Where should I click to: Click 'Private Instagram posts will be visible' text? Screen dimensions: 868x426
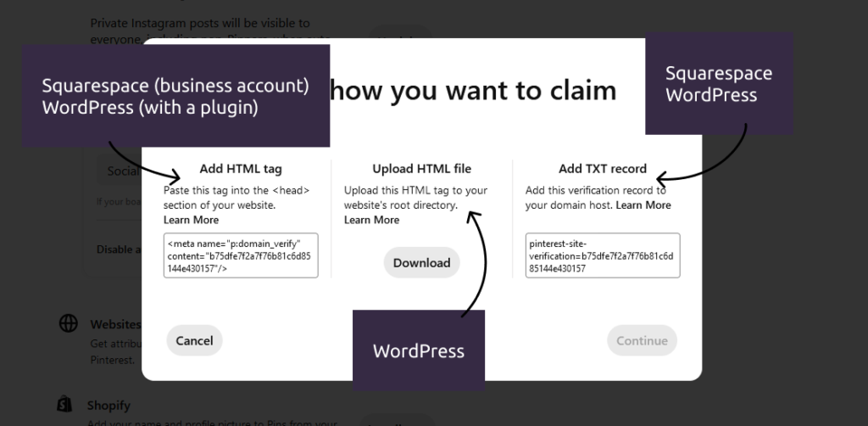[200, 23]
